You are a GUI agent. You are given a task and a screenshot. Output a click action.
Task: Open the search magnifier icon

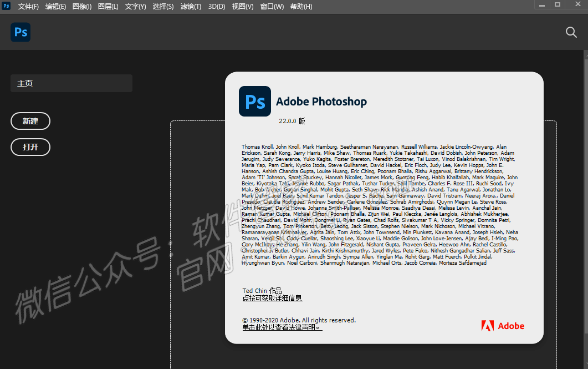click(571, 32)
